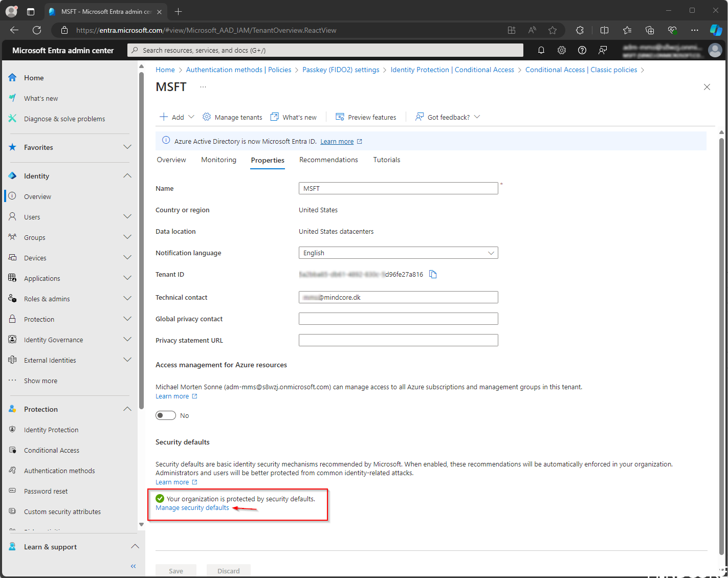The height and width of the screenshot is (578, 728).
Task: Open the Copilot icon in browser
Action: [x=715, y=30]
